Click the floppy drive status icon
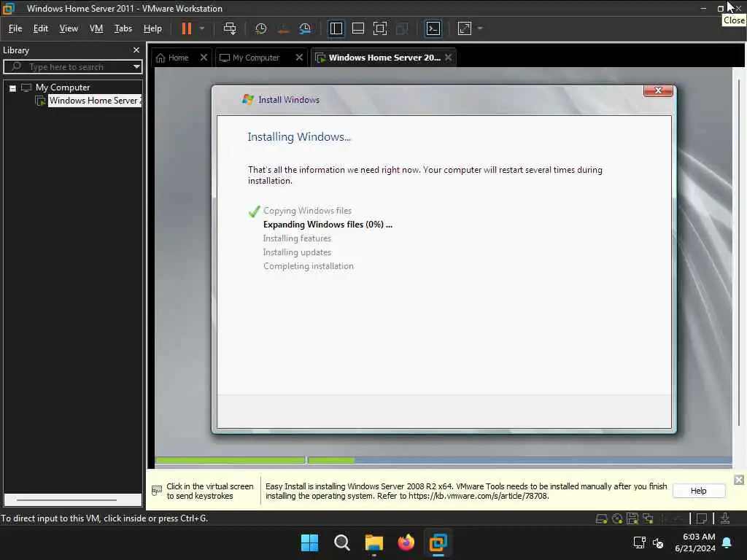 coord(632,518)
